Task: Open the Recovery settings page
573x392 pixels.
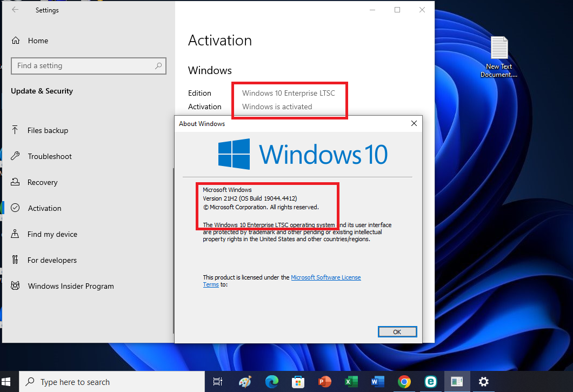Action: [42, 182]
